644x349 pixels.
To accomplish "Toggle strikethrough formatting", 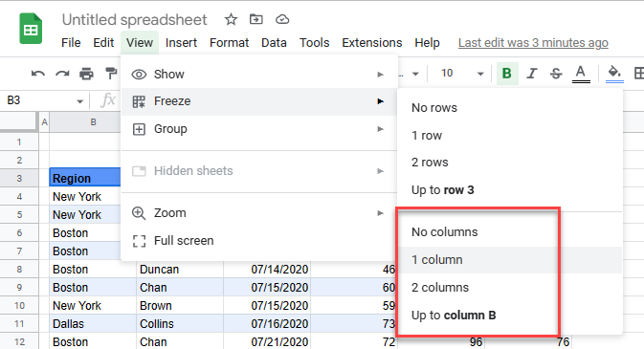I will (556, 74).
